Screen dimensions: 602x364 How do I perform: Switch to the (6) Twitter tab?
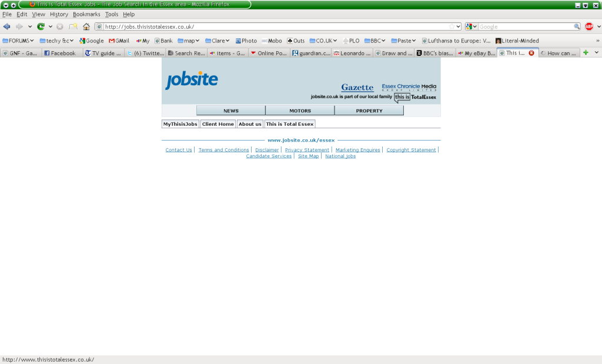click(x=145, y=53)
